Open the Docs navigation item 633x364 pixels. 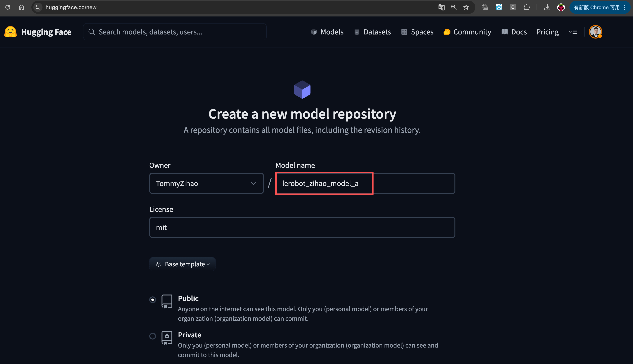tap(514, 32)
